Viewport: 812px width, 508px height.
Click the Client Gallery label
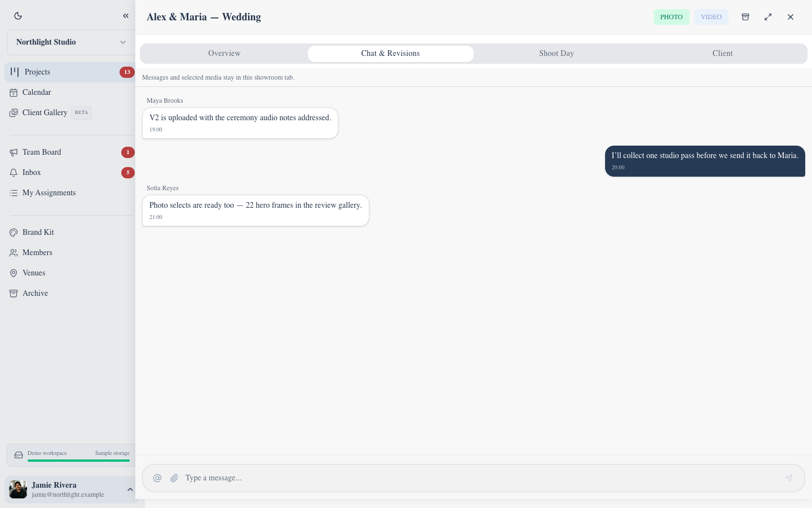pyautogui.click(x=45, y=113)
